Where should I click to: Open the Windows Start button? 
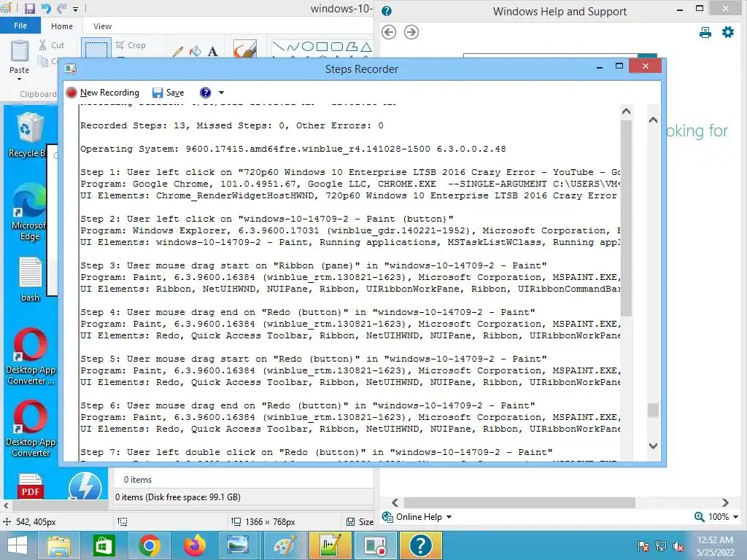point(18,545)
